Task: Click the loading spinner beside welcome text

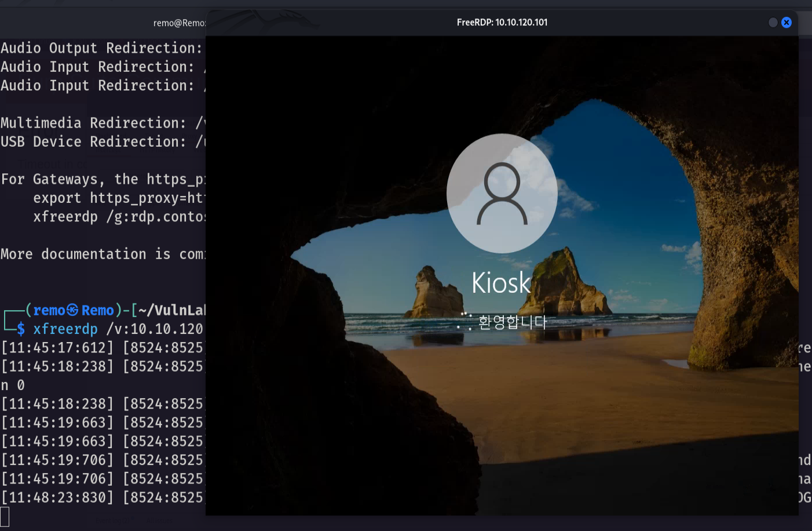Action: pos(464,321)
